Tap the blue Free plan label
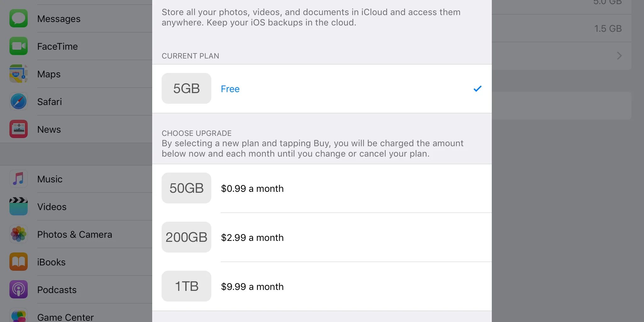 pos(230,89)
